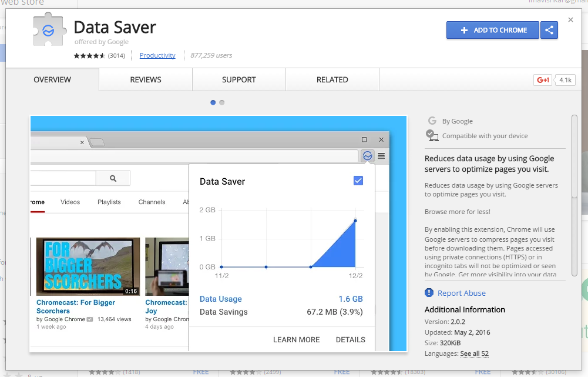Click the Report Abuse exclamation icon
The image size is (588, 377).
coord(429,292)
